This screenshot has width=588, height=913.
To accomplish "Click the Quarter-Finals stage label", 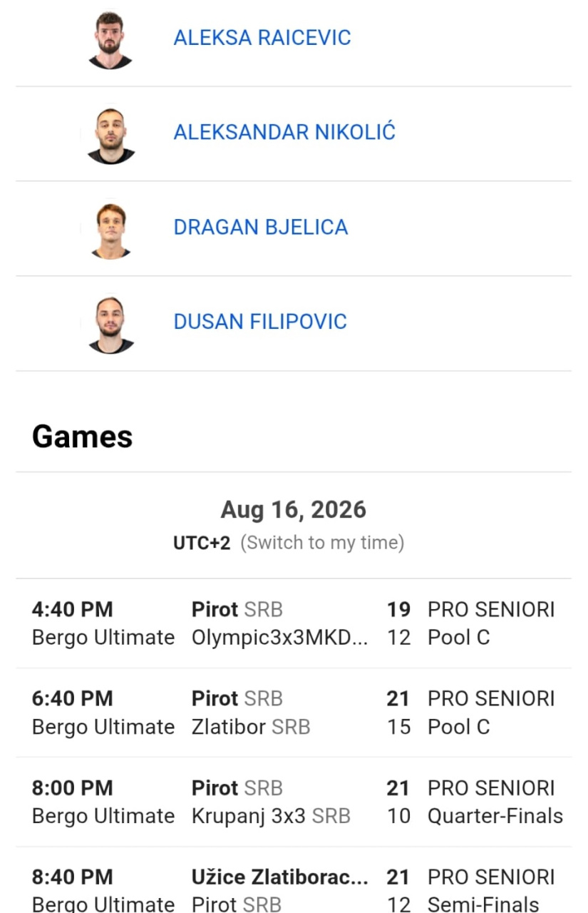I will click(495, 816).
